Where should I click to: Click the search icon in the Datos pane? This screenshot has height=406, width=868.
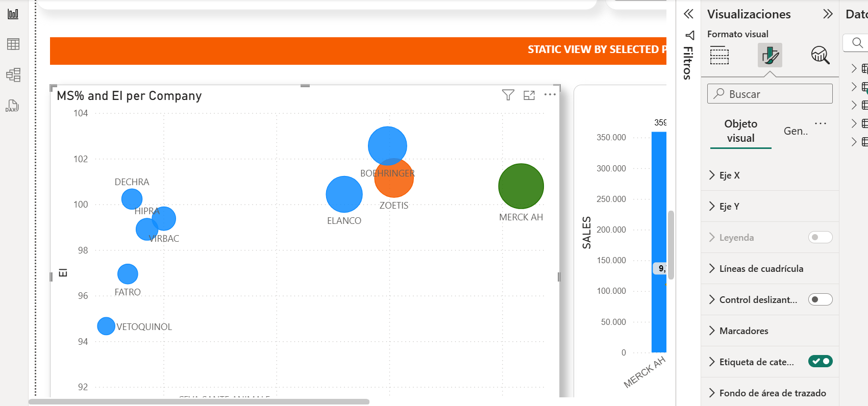857,43
